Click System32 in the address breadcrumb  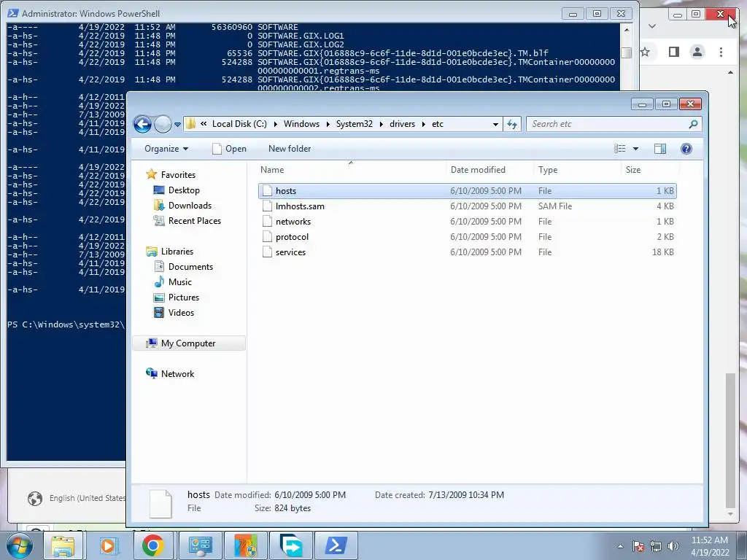(x=355, y=124)
